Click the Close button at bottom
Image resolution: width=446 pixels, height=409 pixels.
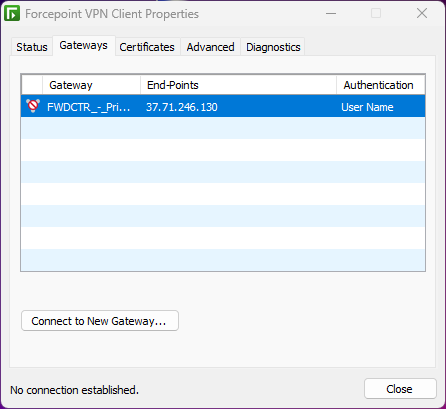click(400, 389)
